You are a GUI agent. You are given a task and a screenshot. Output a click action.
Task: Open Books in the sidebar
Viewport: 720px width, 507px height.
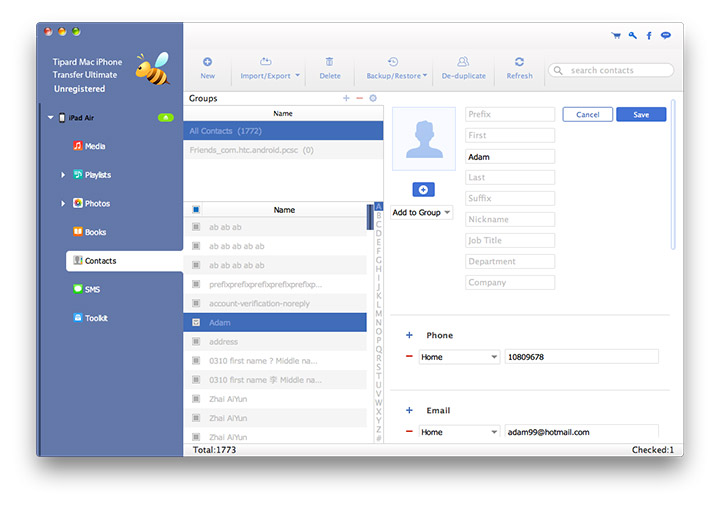coord(90,232)
